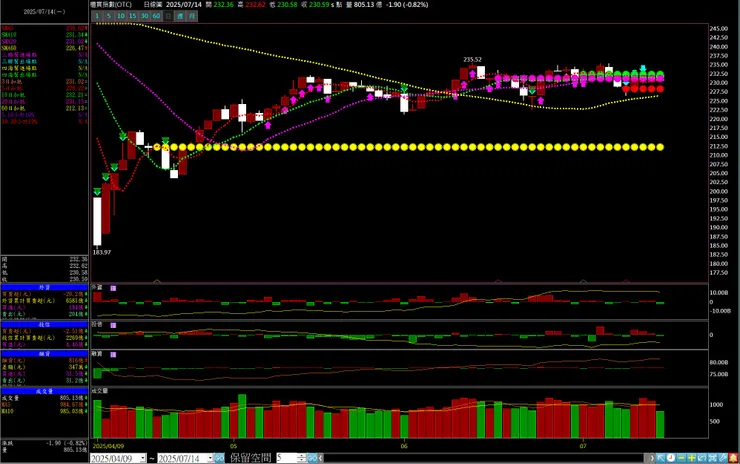
Task: Open the end date 2025/07/14 dropdown
Action: 210,458
